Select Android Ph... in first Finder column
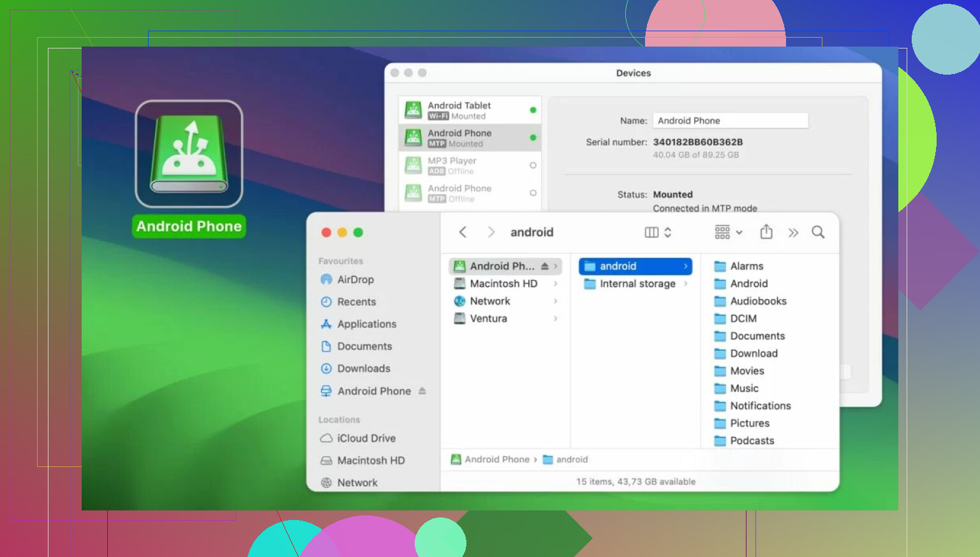 505,266
